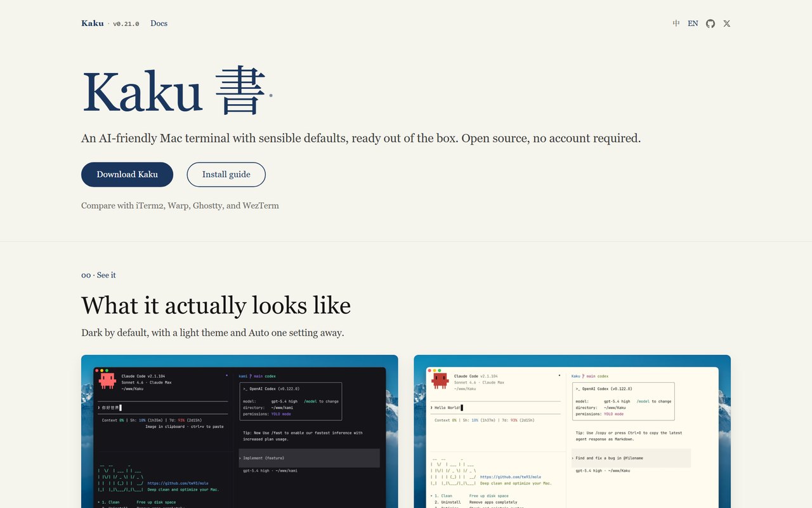
Task: Switch language to EN
Action: (x=693, y=23)
